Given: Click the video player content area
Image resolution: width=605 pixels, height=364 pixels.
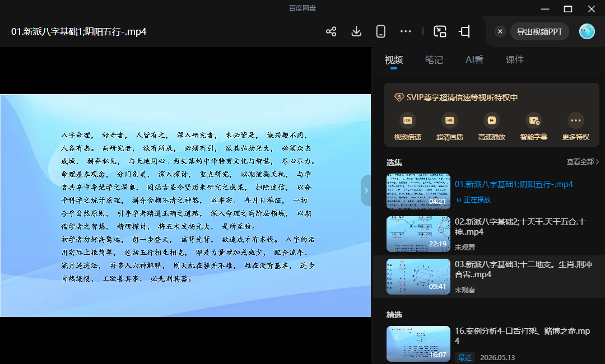Looking at the screenshot, I should coord(185,206).
